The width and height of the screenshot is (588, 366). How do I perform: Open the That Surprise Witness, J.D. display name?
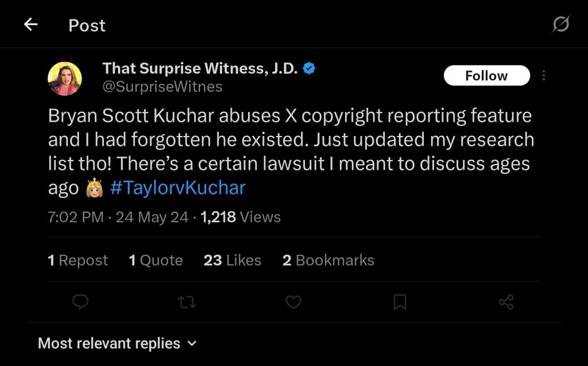click(200, 69)
